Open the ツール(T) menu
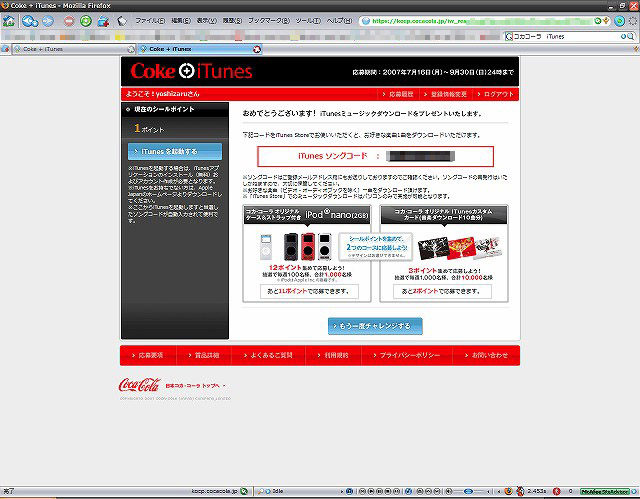Viewport: 640px width, 499px height. [308, 20]
